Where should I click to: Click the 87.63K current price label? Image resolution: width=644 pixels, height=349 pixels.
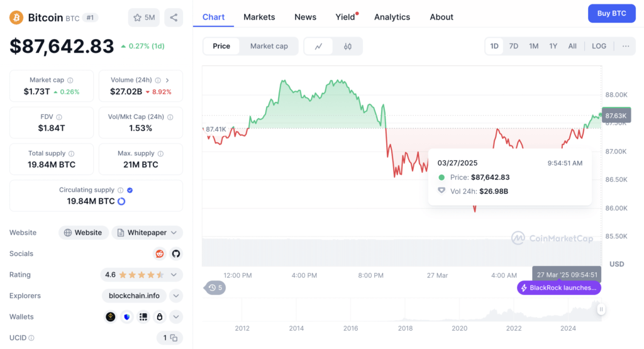616,116
